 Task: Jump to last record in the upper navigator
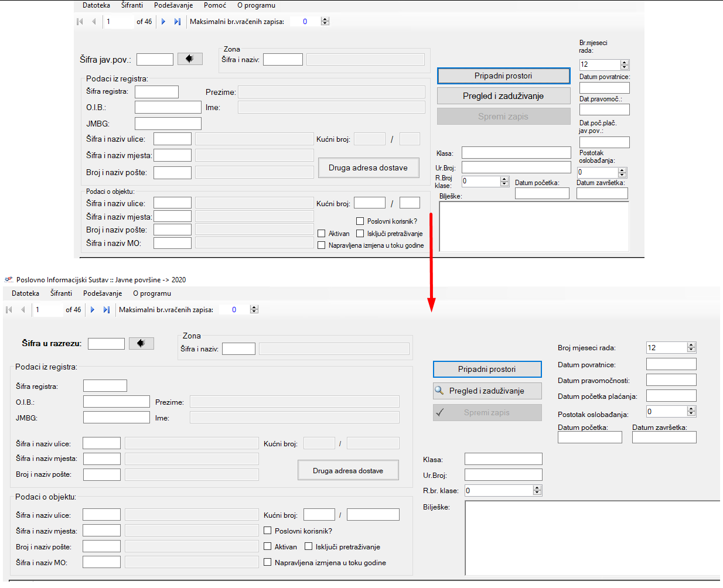point(177,22)
